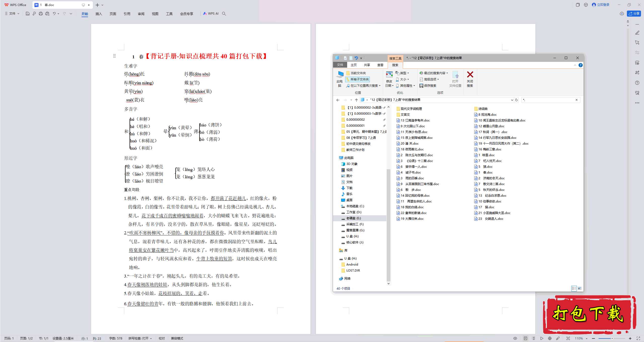Screen dimensions: 644x342
Task: Click the zoom out minus button
Action: [593, 338]
